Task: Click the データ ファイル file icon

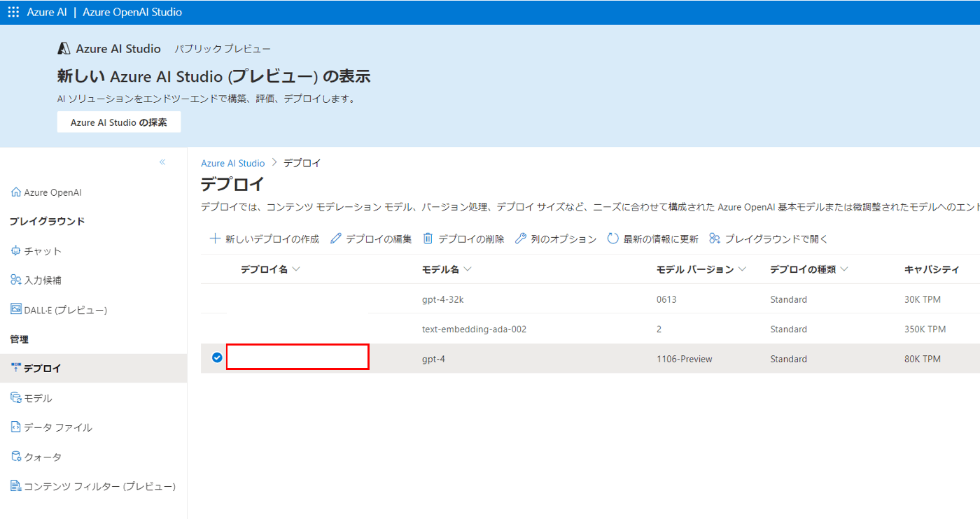Action: (17, 427)
